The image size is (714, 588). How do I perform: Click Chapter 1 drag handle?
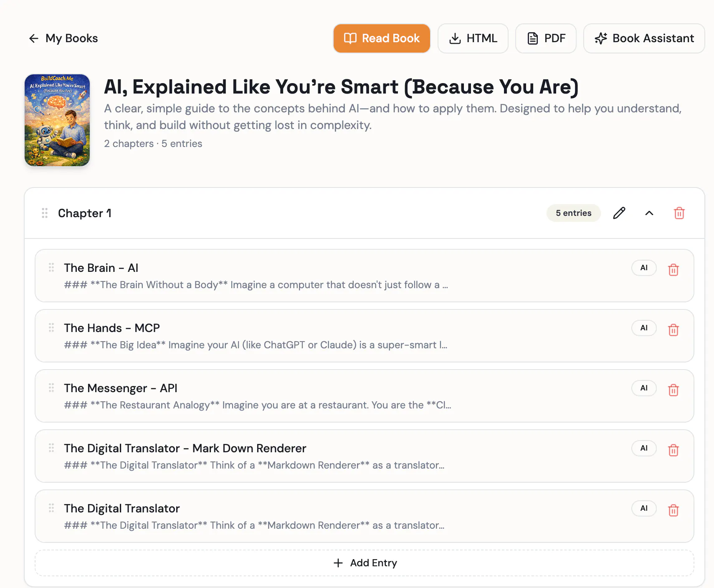pyautogui.click(x=45, y=213)
